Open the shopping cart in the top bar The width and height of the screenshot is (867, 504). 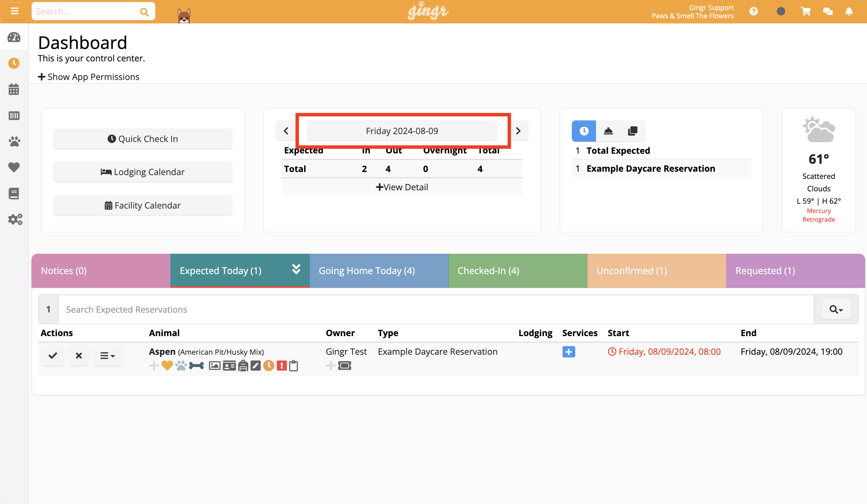pyautogui.click(x=806, y=11)
